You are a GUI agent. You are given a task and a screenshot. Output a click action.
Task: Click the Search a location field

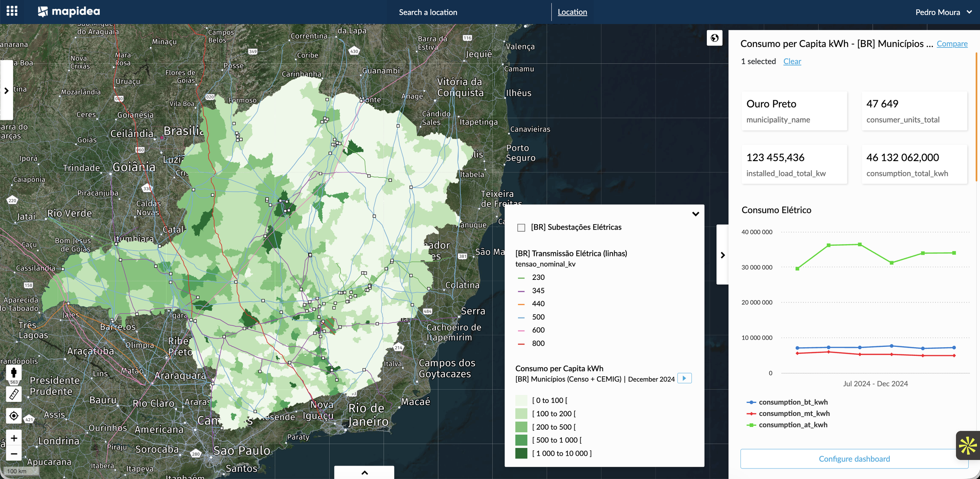click(x=428, y=12)
